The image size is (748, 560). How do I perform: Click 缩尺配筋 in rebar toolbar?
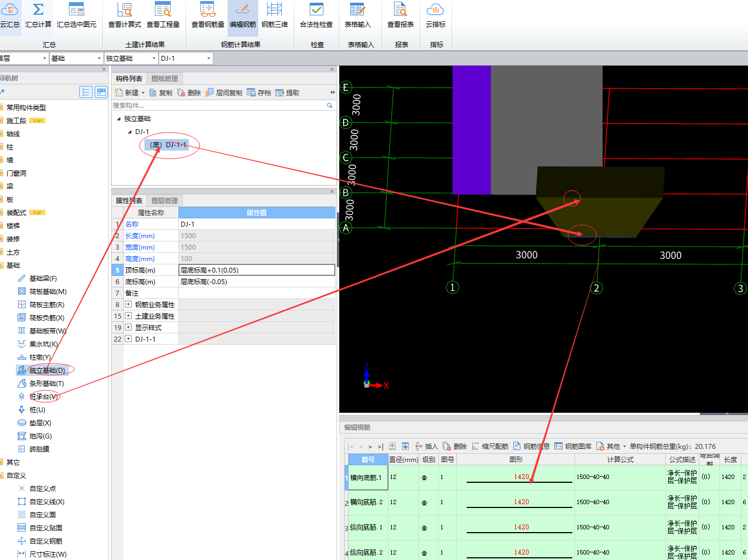tap(490, 446)
